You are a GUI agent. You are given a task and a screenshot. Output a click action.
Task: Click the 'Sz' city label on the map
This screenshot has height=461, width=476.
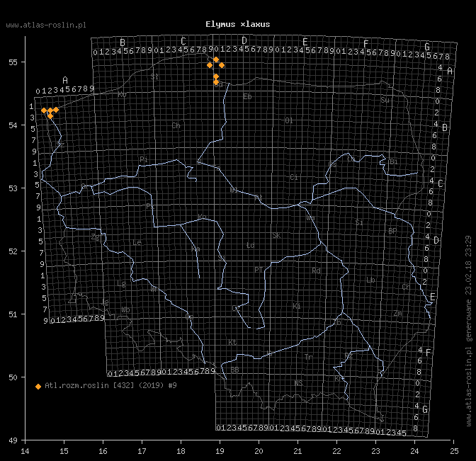pos(60,144)
